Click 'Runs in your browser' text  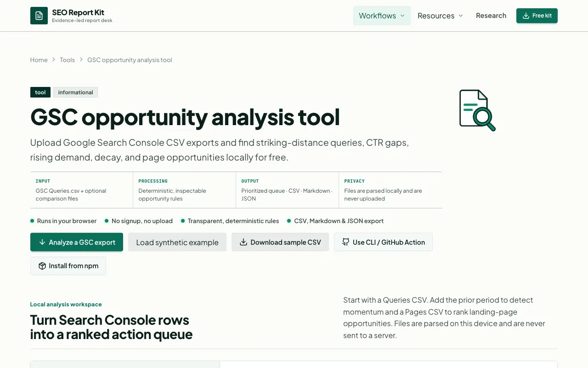coord(67,221)
